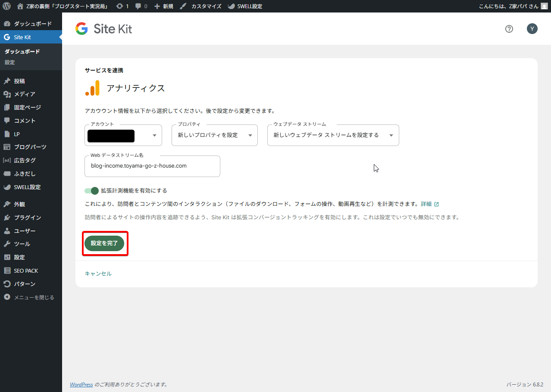Image resolution: width=551 pixels, height=392 pixels.
Task: Click the キャンセル link
Action: click(98, 274)
